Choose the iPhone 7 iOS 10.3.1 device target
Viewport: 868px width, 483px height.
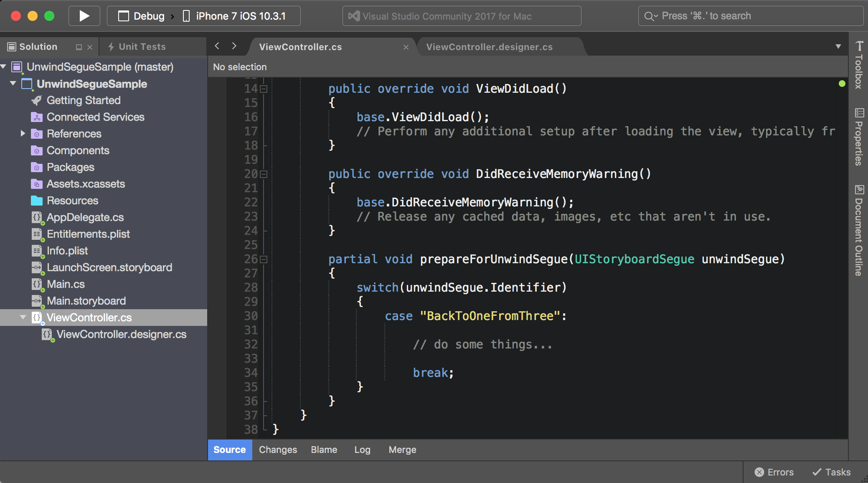pyautogui.click(x=234, y=16)
